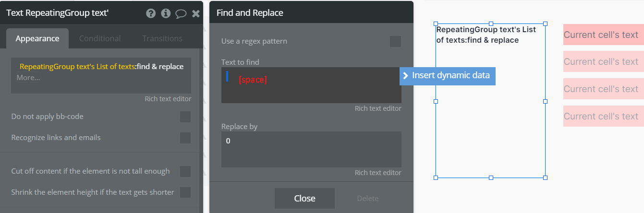Image resolution: width=644 pixels, height=213 pixels.
Task: Click the Close button in Find and Replace
Action: [x=304, y=198]
